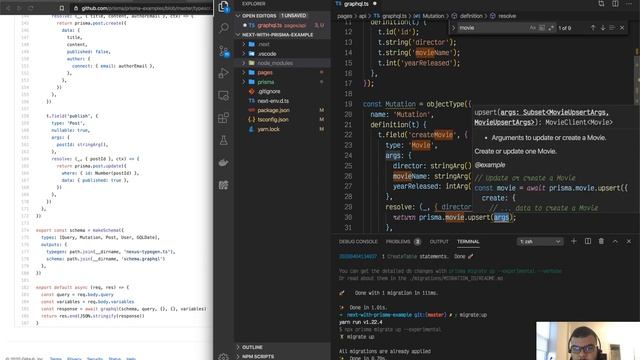
Task: Expand the .vscode folder
Action: [x=282, y=53]
